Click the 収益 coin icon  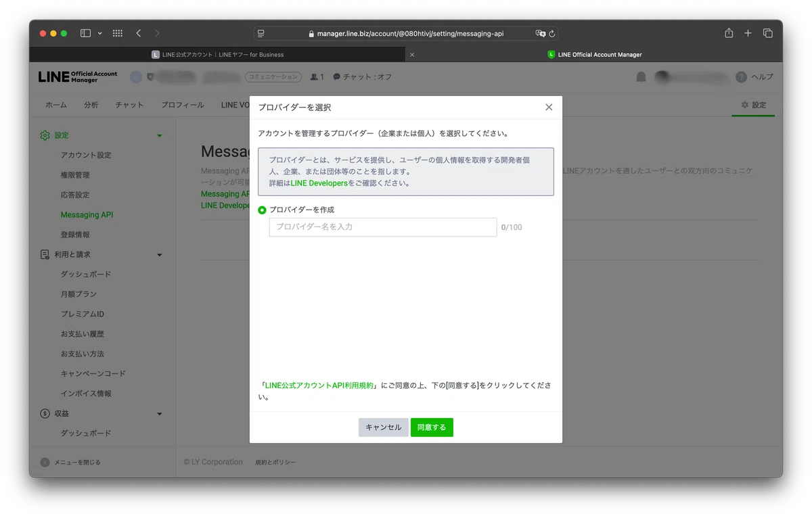(45, 413)
